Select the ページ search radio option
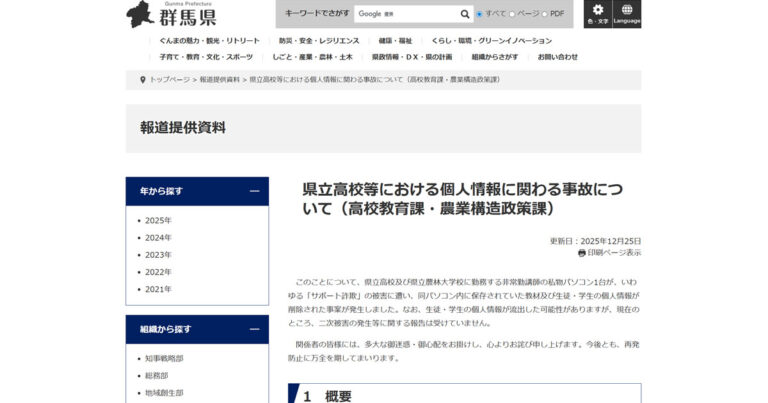768x403 pixels. [512, 14]
